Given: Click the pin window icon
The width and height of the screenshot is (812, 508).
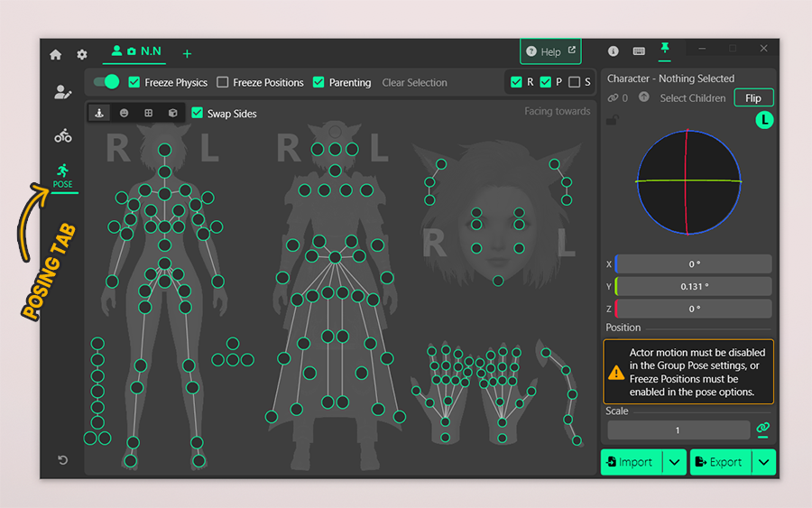Looking at the screenshot, I should tap(665, 50).
